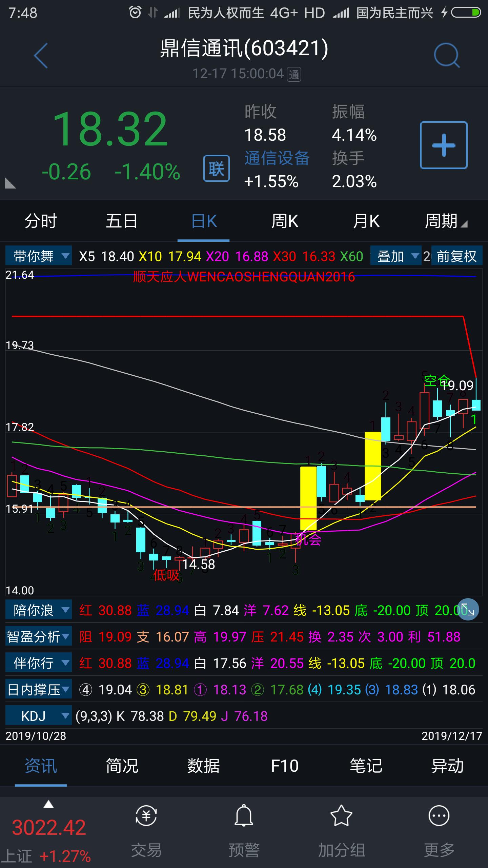Tap the X10 17.94 moving average label
The height and width of the screenshot is (868, 488).
170,256
